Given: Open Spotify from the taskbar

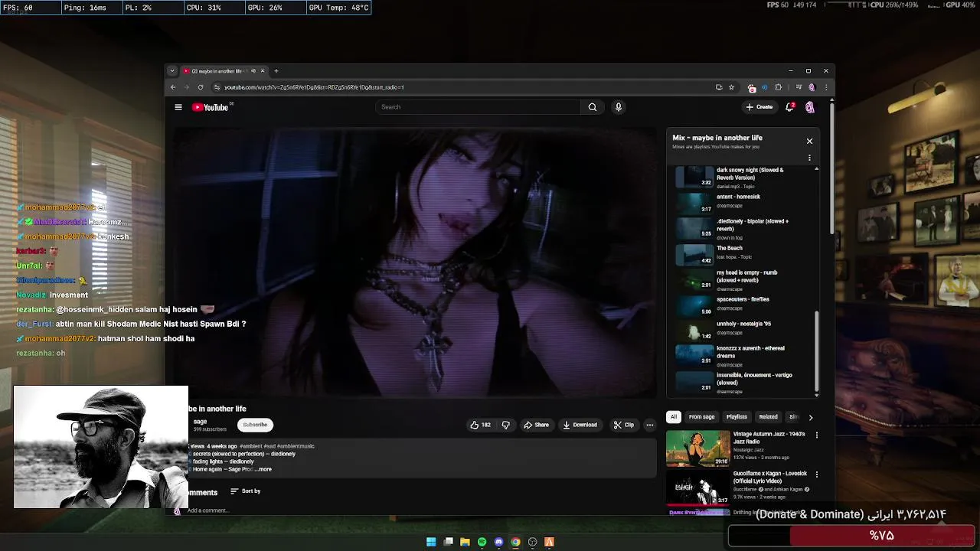Looking at the screenshot, I should point(482,542).
